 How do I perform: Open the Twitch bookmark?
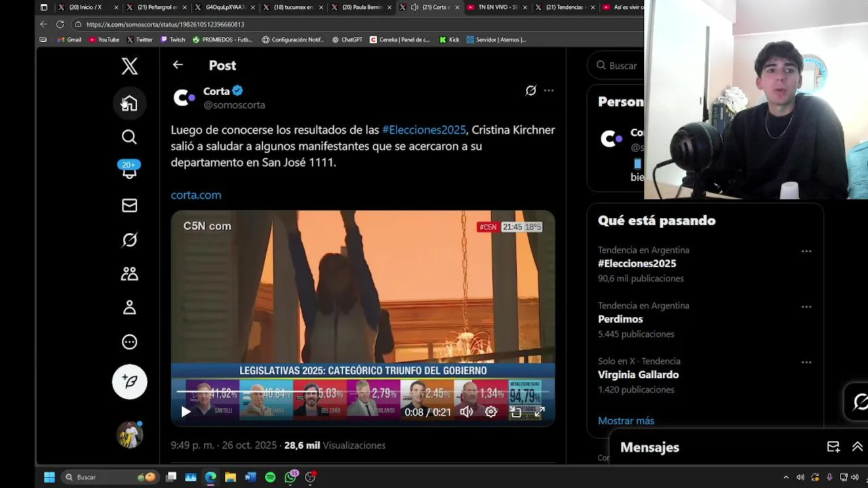tap(173, 40)
